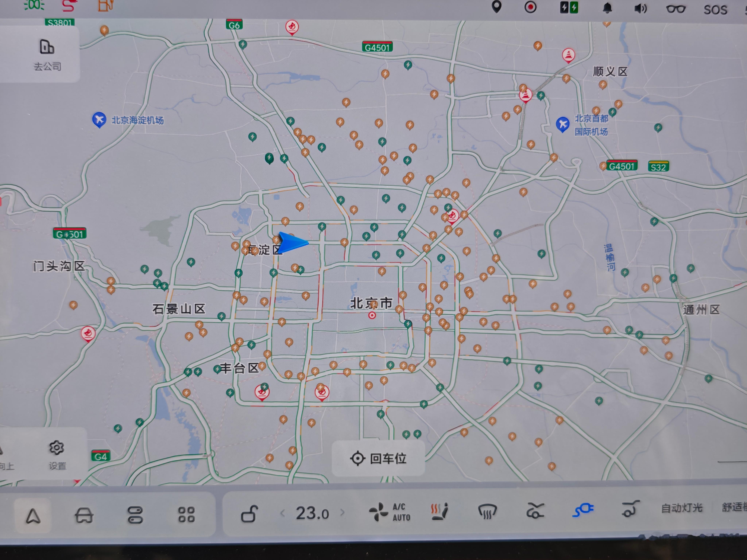Tap the red dashcam record icon

pyautogui.click(x=530, y=7)
